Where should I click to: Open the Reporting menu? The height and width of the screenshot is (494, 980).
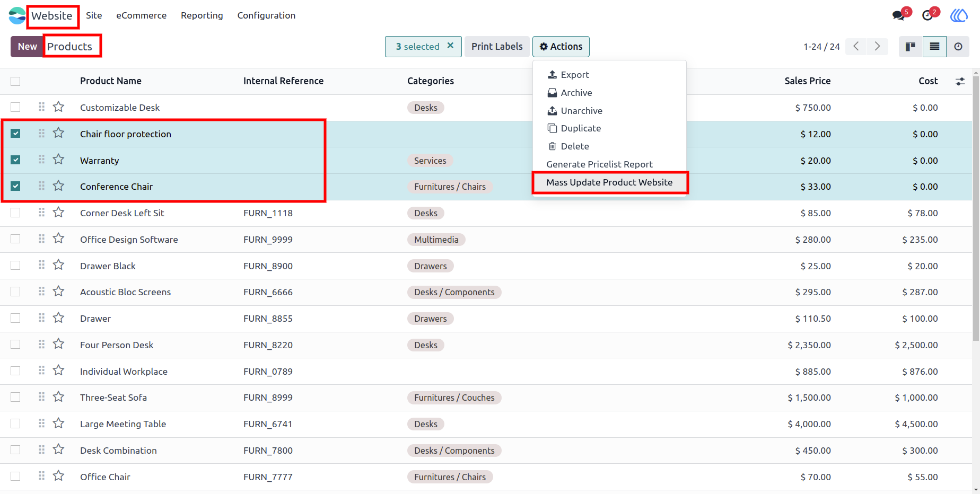(x=202, y=15)
